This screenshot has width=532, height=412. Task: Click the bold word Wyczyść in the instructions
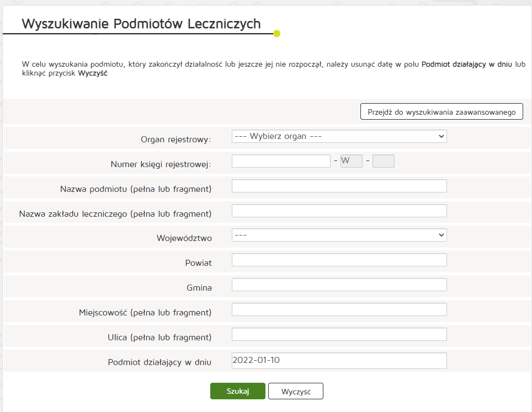click(x=93, y=73)
